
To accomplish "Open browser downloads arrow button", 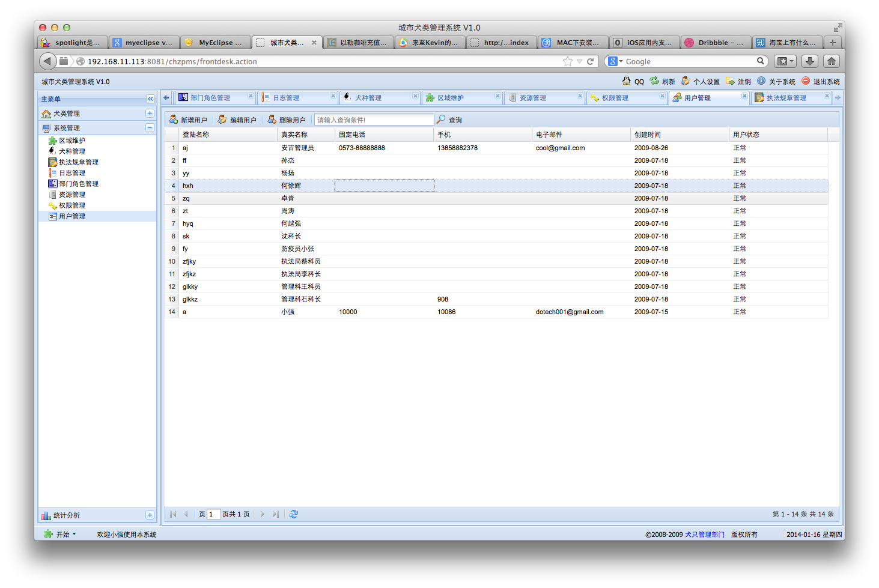I will click(809, 61).
